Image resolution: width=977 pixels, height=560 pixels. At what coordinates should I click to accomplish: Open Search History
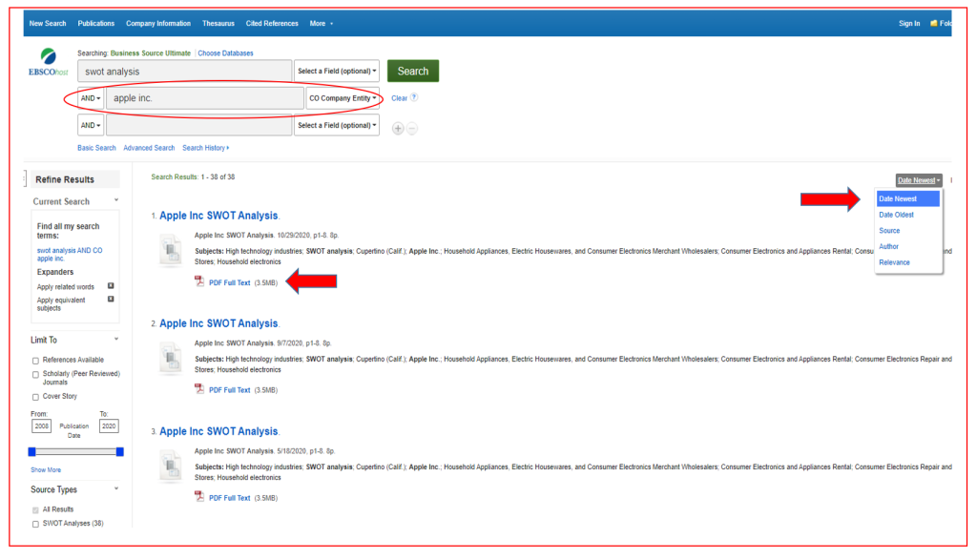206,148
